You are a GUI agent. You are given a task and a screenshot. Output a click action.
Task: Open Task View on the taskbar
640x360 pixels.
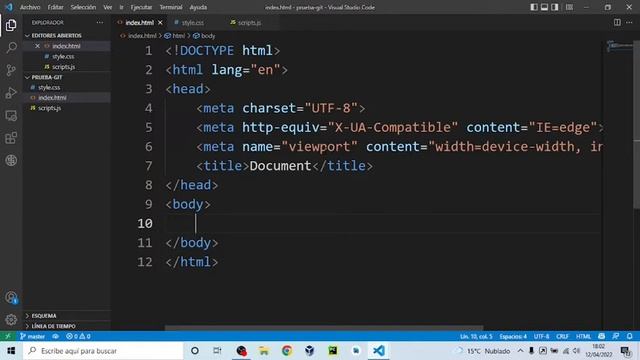[217, 351]
